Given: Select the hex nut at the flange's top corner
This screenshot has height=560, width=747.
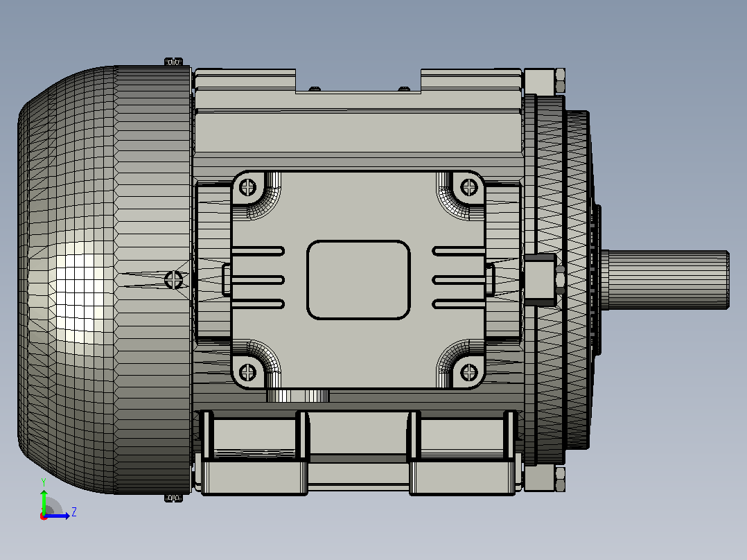Looking at the screenshot, I should click(560, 80).
